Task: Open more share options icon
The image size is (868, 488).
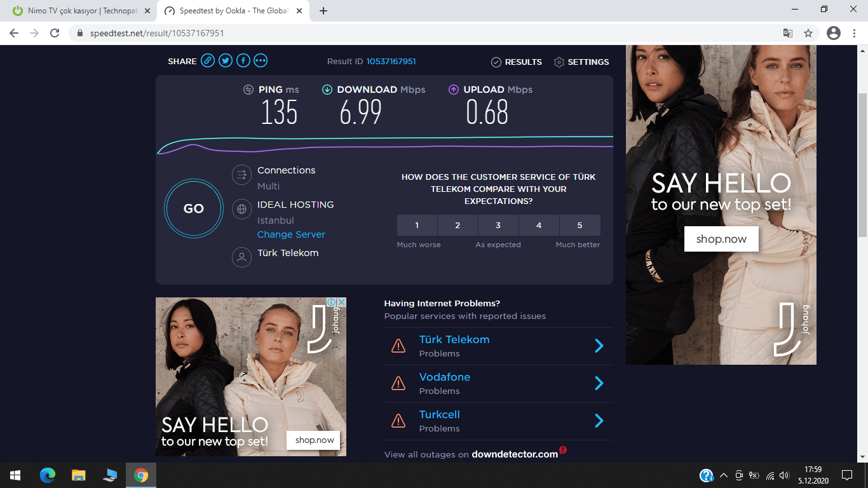Action: 261,61
